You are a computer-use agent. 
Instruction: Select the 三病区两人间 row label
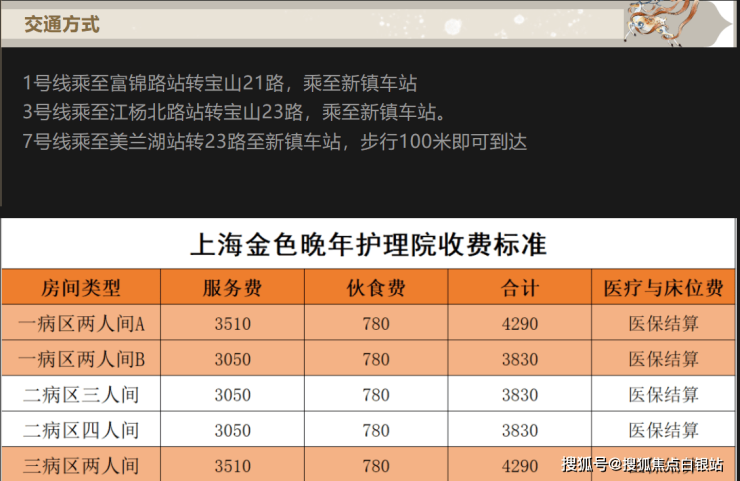coord(81,466)
